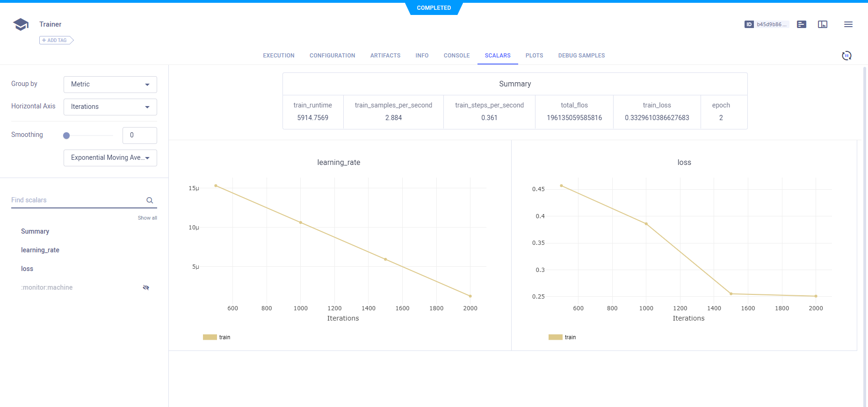Click the task ID badge icon
The width and height of the screenshot is (868, 407).
[x=749, y=24]
